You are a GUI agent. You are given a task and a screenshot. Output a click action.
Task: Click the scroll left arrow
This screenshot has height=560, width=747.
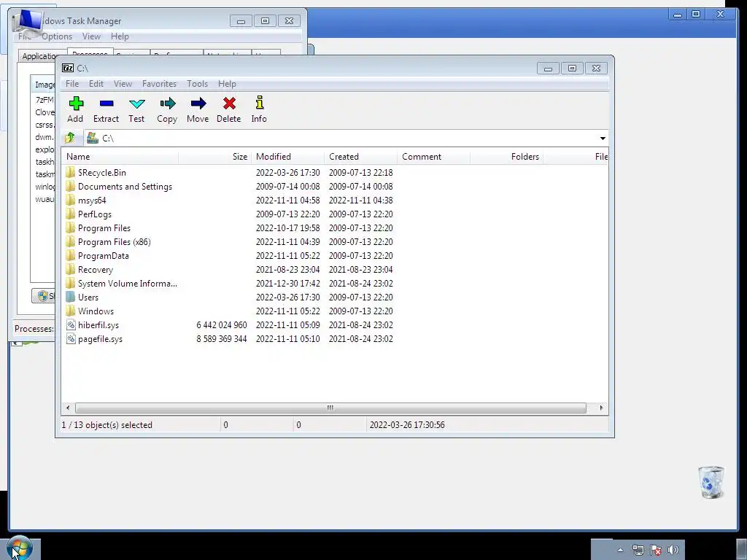pyautogui.click(x=68, y=408)
